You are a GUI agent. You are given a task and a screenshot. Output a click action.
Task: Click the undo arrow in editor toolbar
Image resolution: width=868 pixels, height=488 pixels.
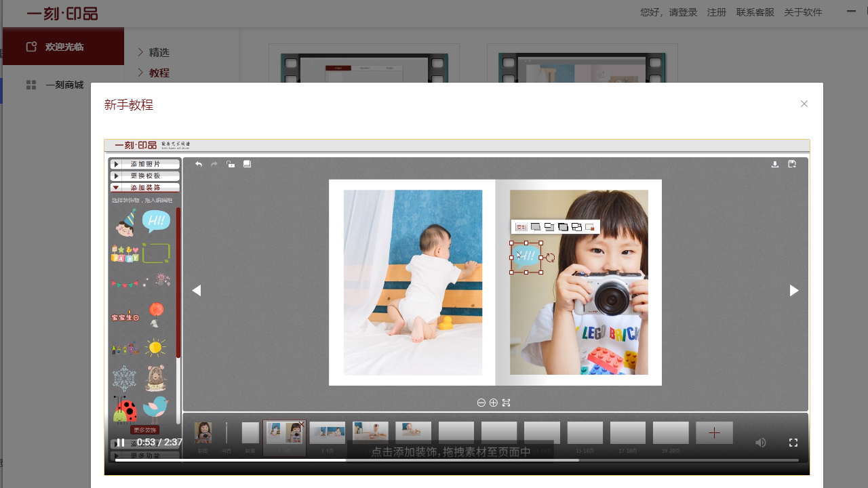[x=199, y=164]
